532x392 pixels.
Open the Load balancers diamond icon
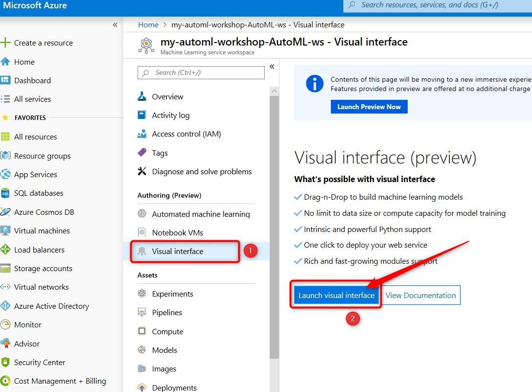pos(5,250)
